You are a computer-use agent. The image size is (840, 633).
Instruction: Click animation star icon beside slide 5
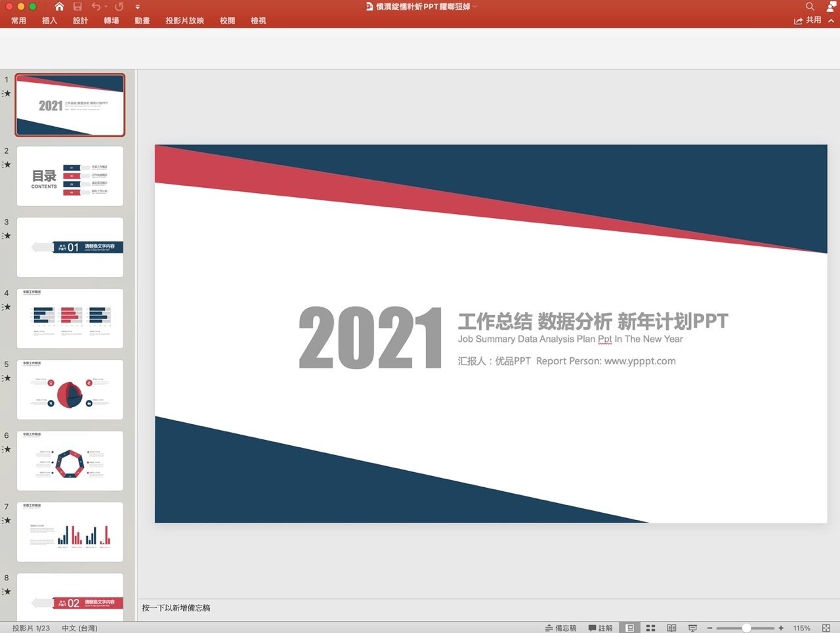[7, 378]
